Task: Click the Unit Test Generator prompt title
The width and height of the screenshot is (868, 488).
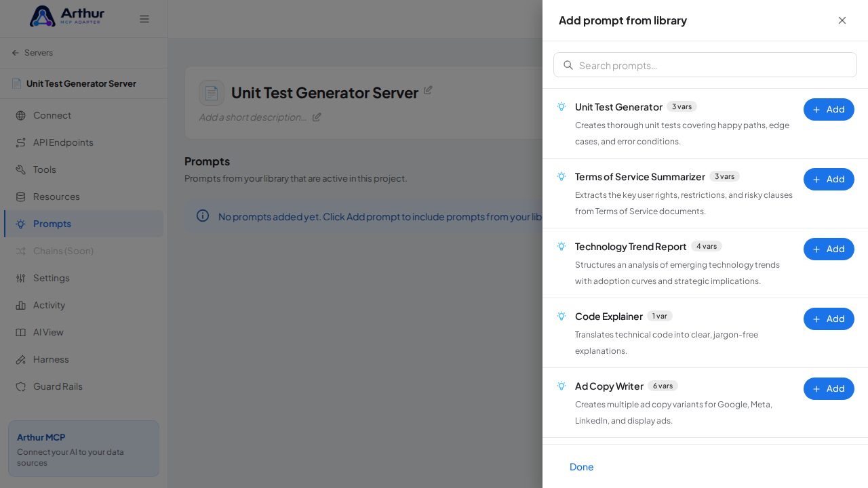Action: [618, 107]
